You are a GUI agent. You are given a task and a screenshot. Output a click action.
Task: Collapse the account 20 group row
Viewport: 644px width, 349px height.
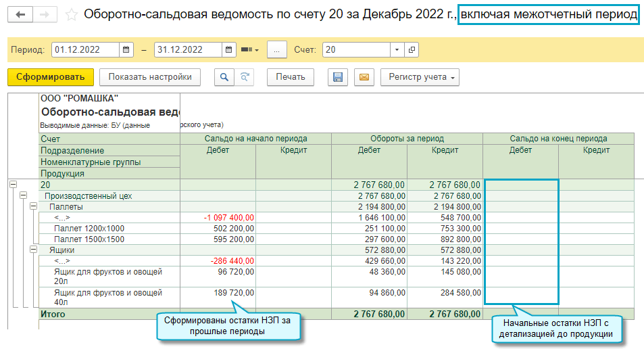click(x=13, y=185)
